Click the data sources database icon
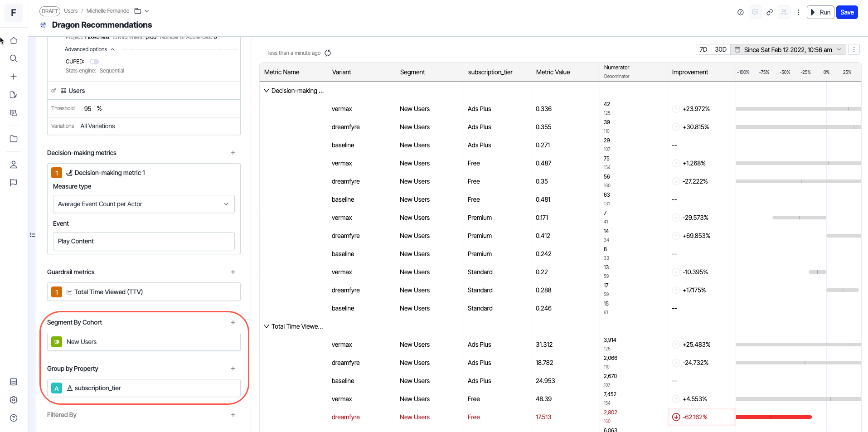This screenshot has height=432, width=868. (14, 382)
